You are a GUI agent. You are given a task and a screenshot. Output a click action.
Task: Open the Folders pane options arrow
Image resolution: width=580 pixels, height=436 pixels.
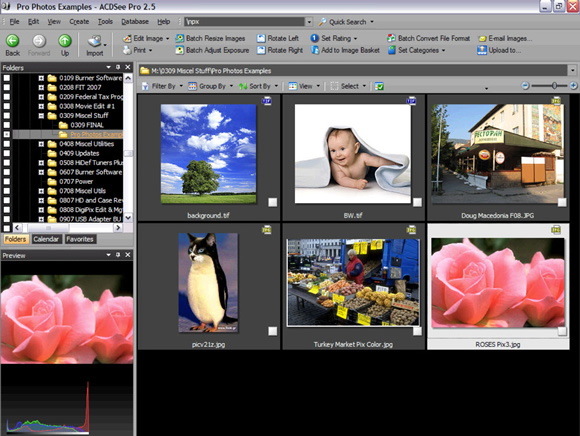pyautogui.click(x=108, y=67)
